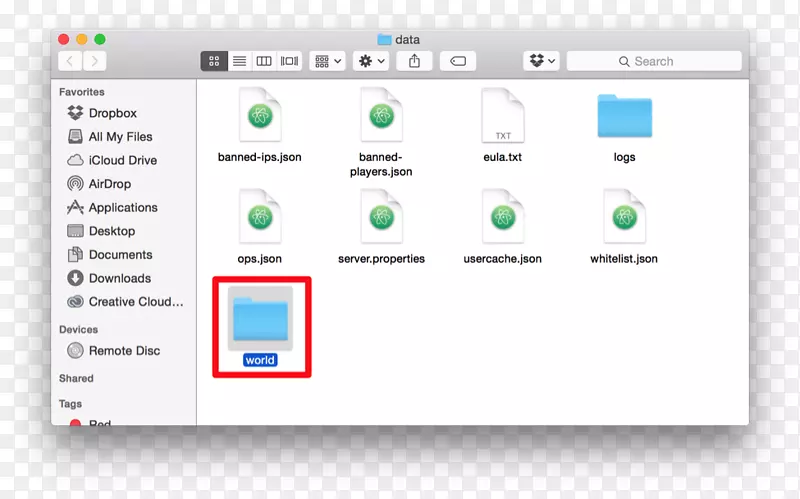The image size is (800, 499).
Task: Select the server.properties file icon
Action: (x=381, y=216)
